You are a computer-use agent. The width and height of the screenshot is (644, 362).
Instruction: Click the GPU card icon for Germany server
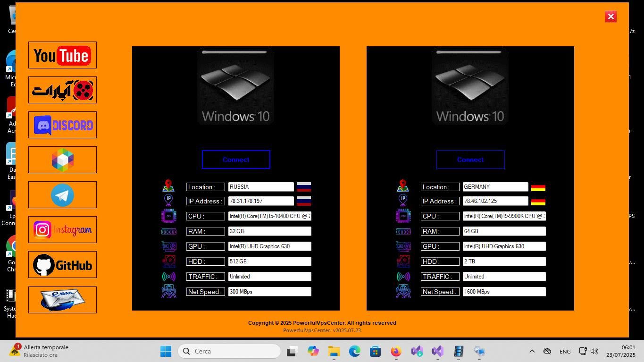(403, 246)
